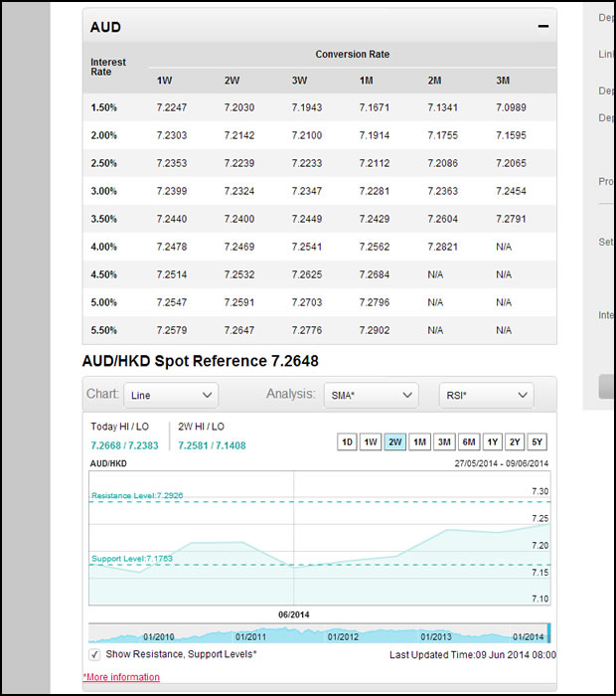Click the Support Level:7.1763 label
Viewport: 616px width, 696px height.
click(x=132, y=559)
